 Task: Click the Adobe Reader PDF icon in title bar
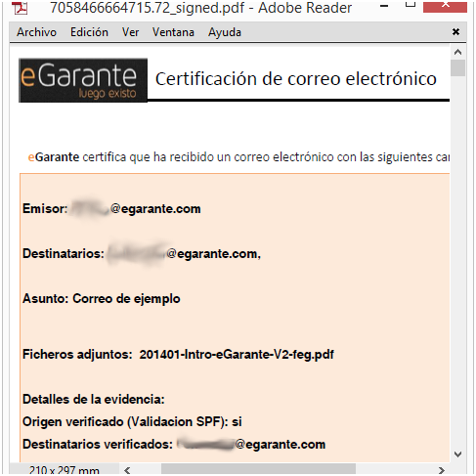(21, 8)
